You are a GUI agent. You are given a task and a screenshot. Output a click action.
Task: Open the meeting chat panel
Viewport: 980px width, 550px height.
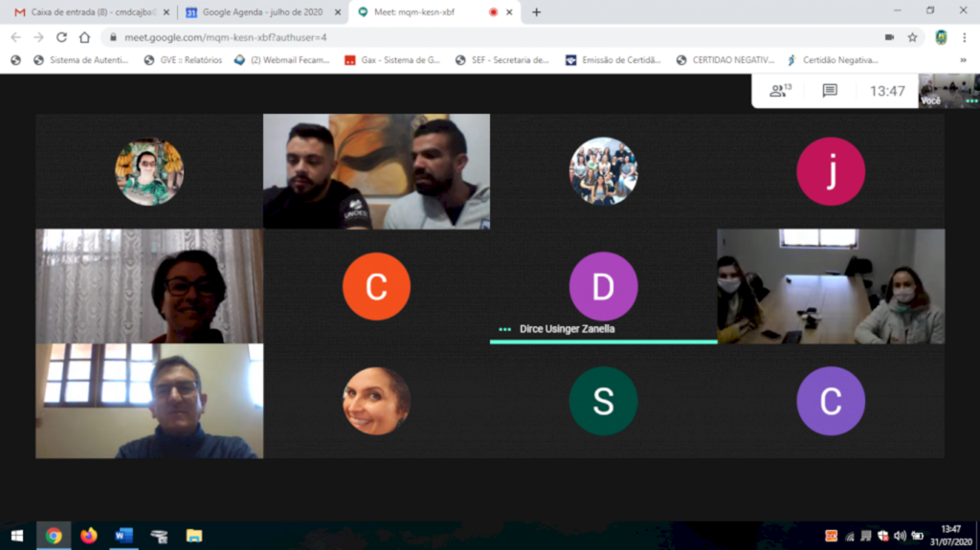(x=830, y=91)
